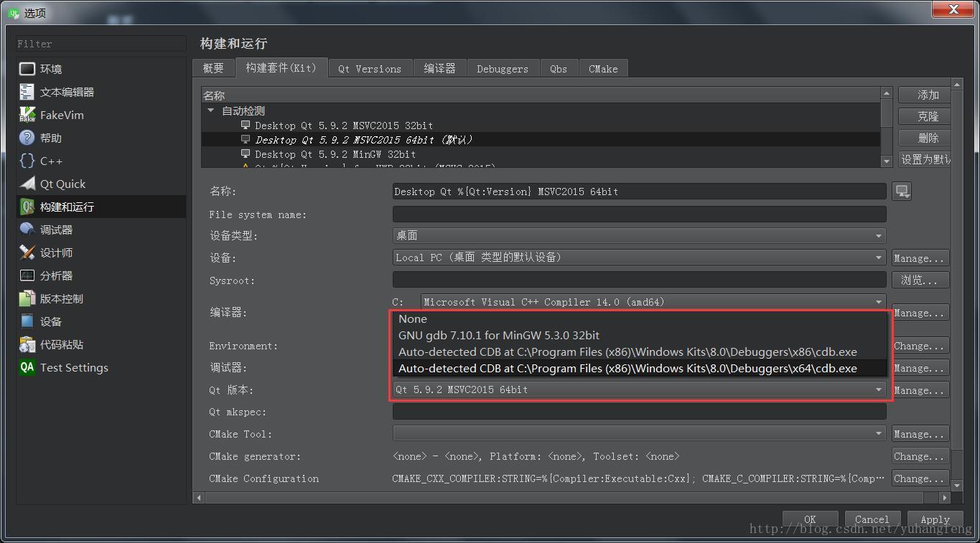The width and height of the screenshot is (980, 543).
Task: Open the 设备 devices category
Action: (101, 321)
